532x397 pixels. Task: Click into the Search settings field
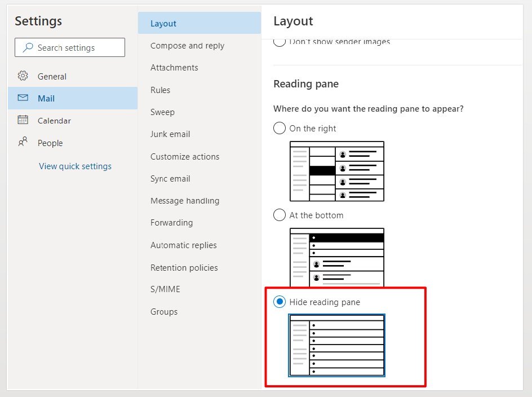point(70,47)
